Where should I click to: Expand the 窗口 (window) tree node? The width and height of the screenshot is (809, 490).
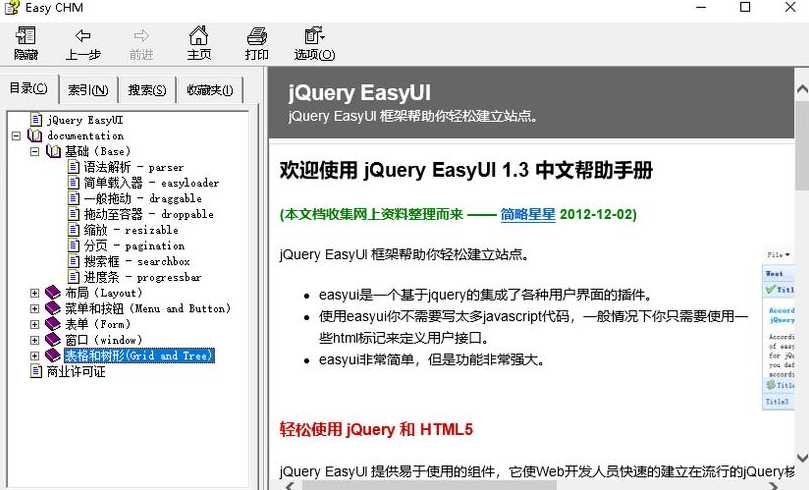pyautogui.click(x=35, y=340)
